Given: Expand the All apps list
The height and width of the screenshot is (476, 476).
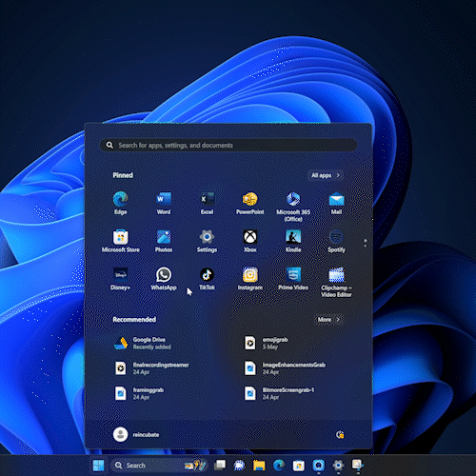Looking at the screenshot, I should pos(326,175).
